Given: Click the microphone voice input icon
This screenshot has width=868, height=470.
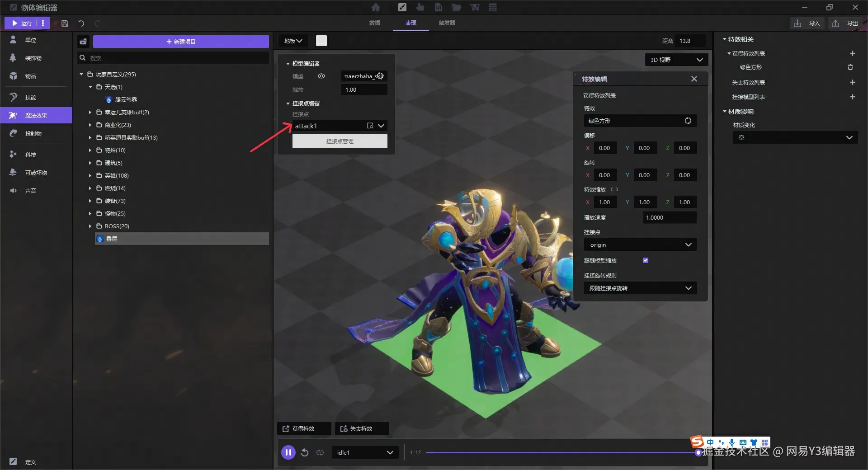Looking at the screenshot, I should [731, 442].
